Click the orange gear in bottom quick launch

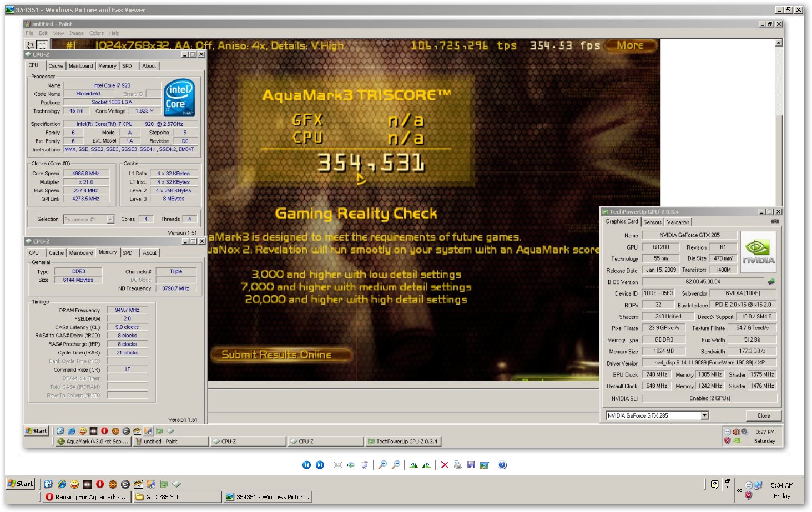(x=113, y=484)
